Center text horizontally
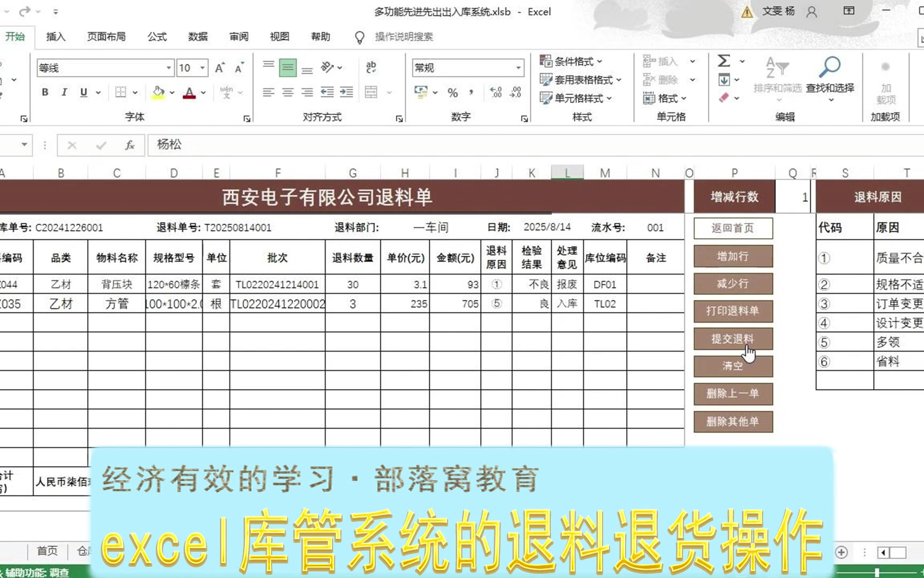This screenshot has width=924, height=578. [x=288, y=92]
